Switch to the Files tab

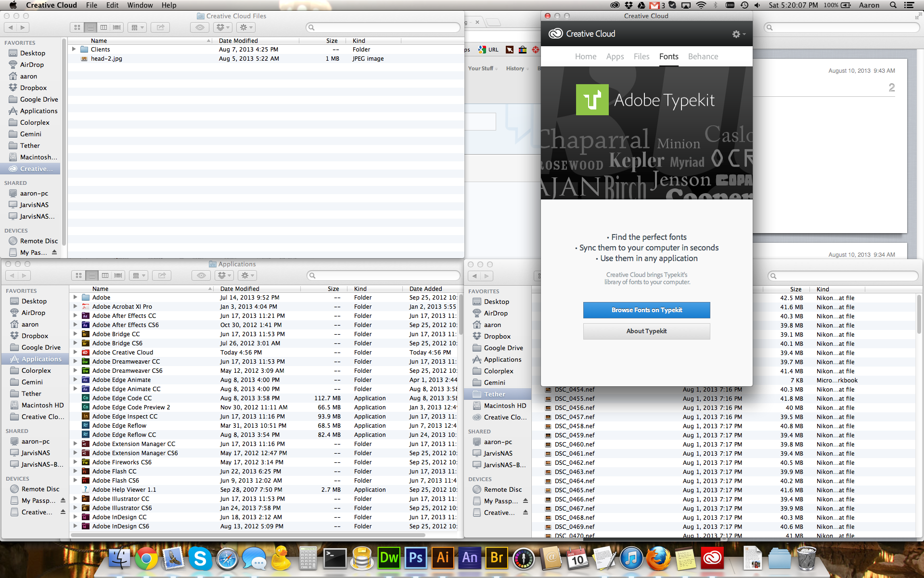pos(642,56)
